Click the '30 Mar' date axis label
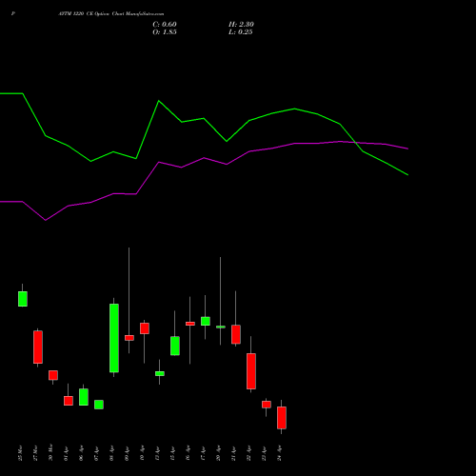Image resolution: width=476 pixels, height=476 pixels. pyautogui.click(x=50, y=453)
